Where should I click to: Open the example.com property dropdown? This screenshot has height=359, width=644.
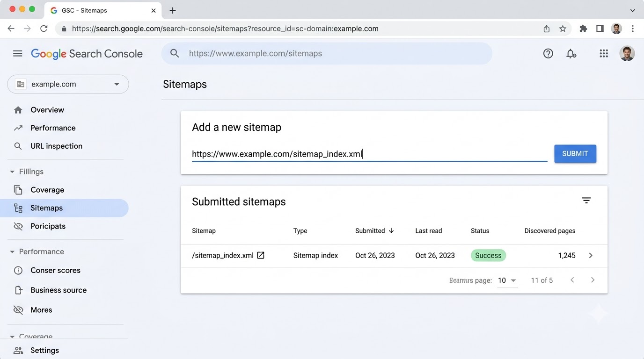tap(68, 84)
